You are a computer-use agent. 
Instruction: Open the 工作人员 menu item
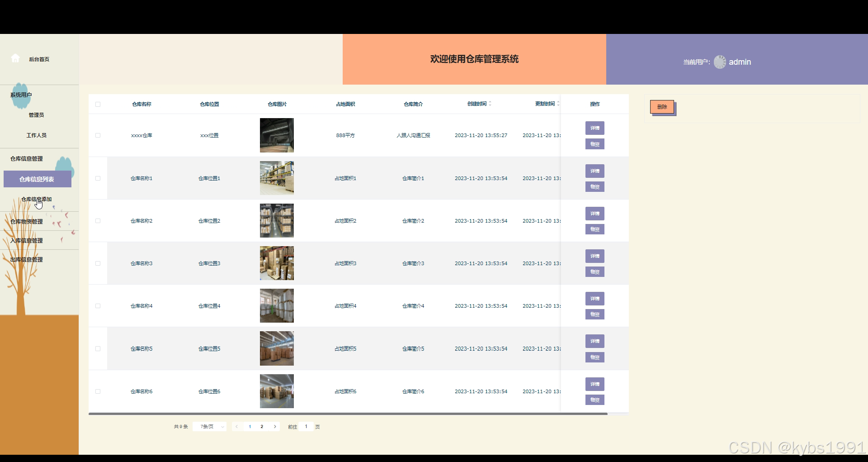pos(36,135)
